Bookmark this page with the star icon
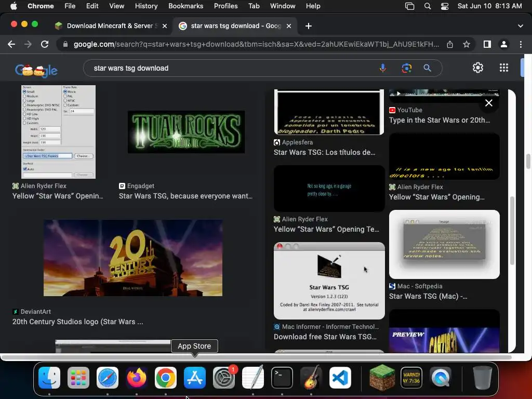The height and width of the screenshot is (399, 532). [467, 44]
